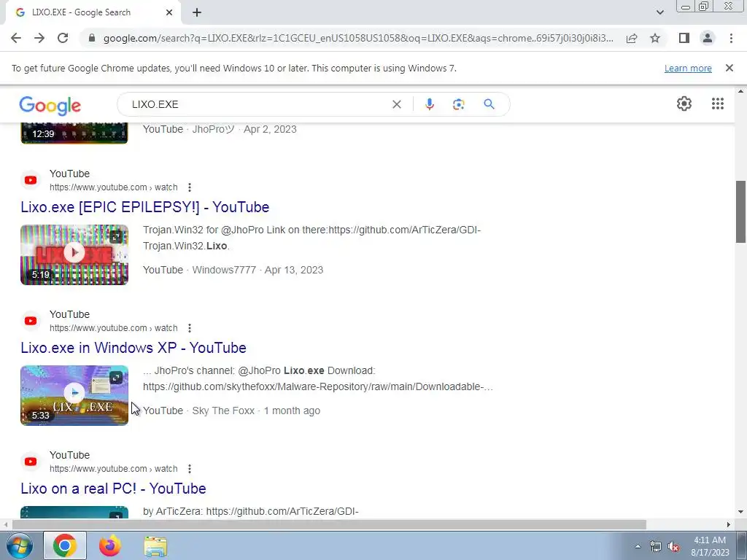This screenshot has width=747, height=560.
Task: Click the browser address bar URL
Action: 358,38
